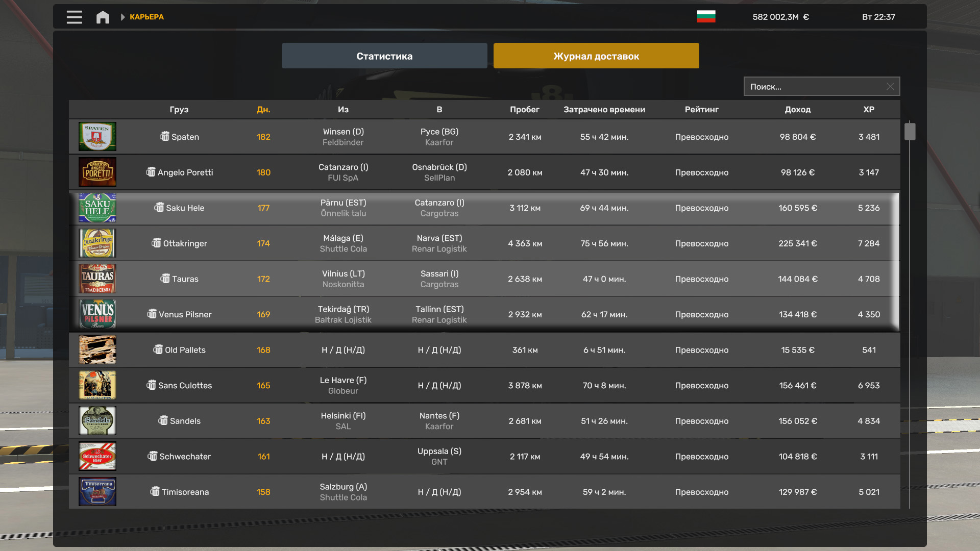Click the mug icon beside Angelo Poretti
The image size is (980, 551).
tap(151, 172)
